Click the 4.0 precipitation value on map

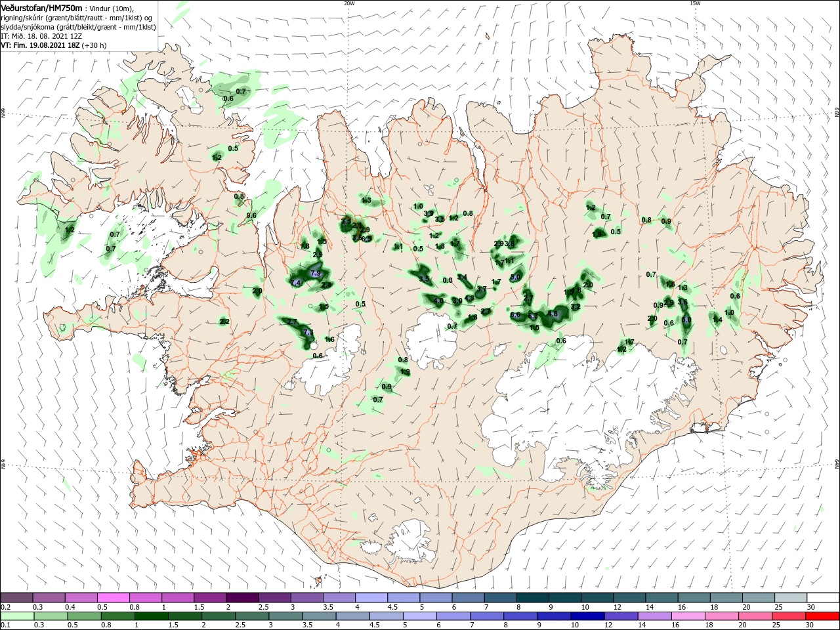(438, 301)
